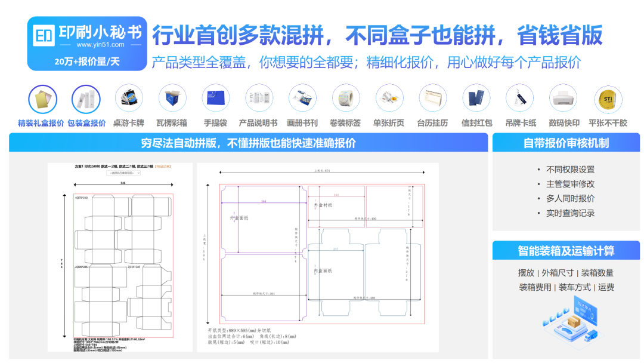
Task: Select the 台历挂历 calendar icon
Action: [433, 99]
